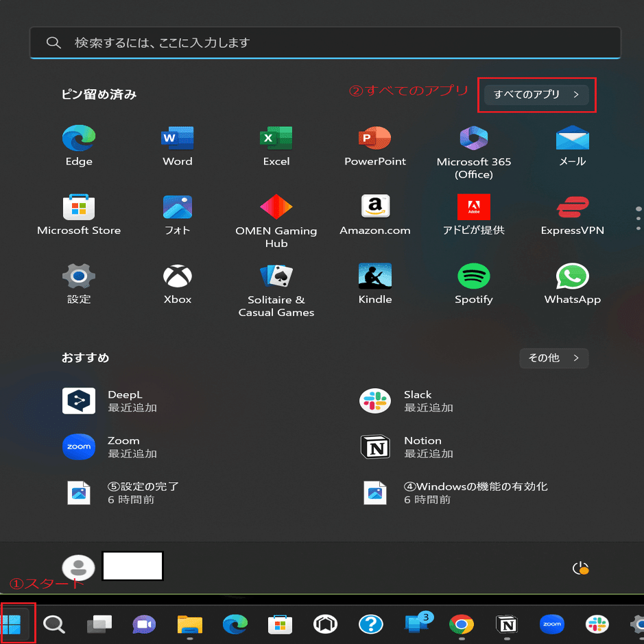Open taskbar app with badge 3

(x=418, y=623)
